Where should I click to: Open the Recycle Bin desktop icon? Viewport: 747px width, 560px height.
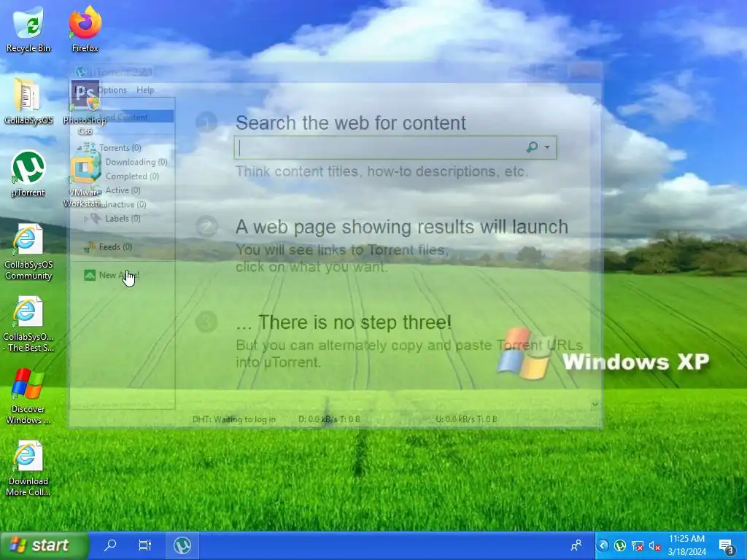coord(28,28)
